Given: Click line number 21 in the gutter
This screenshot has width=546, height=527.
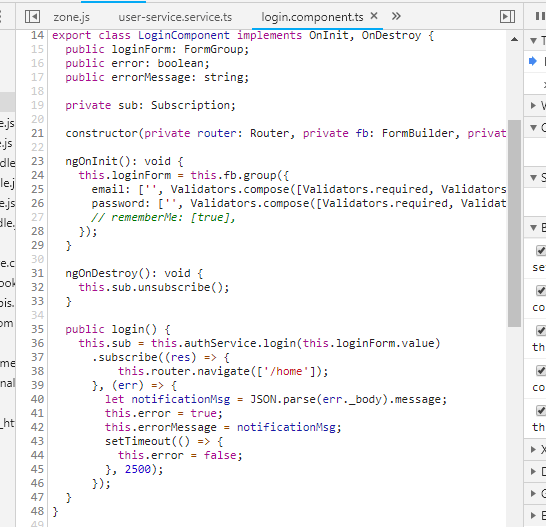Looking at the screenshot, I should 37,133.
